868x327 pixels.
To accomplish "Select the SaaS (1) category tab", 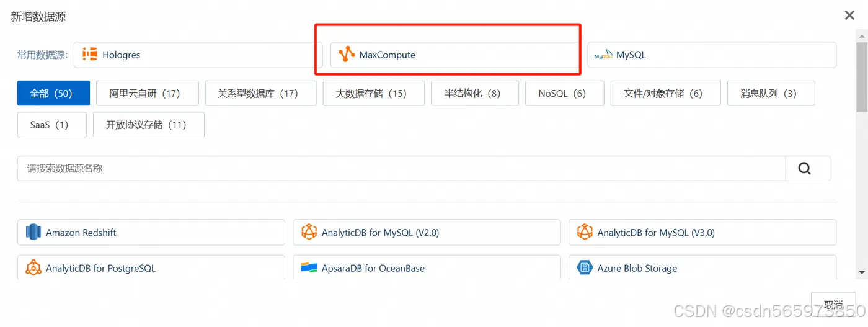I will tap(51, 124).
